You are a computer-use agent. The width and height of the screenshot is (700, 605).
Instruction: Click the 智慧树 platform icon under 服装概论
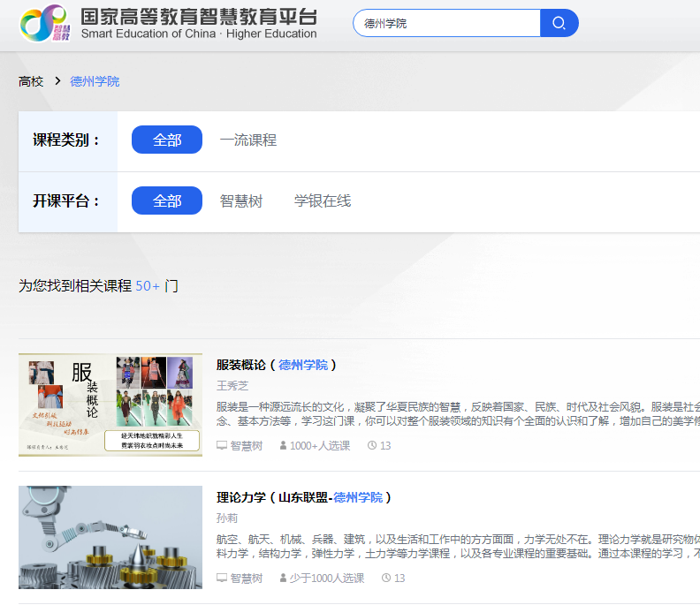(222, 446)
